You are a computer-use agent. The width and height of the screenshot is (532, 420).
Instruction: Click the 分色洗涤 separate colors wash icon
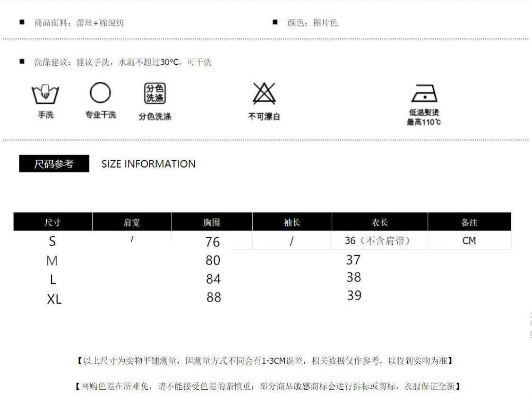tap(154, 94)
